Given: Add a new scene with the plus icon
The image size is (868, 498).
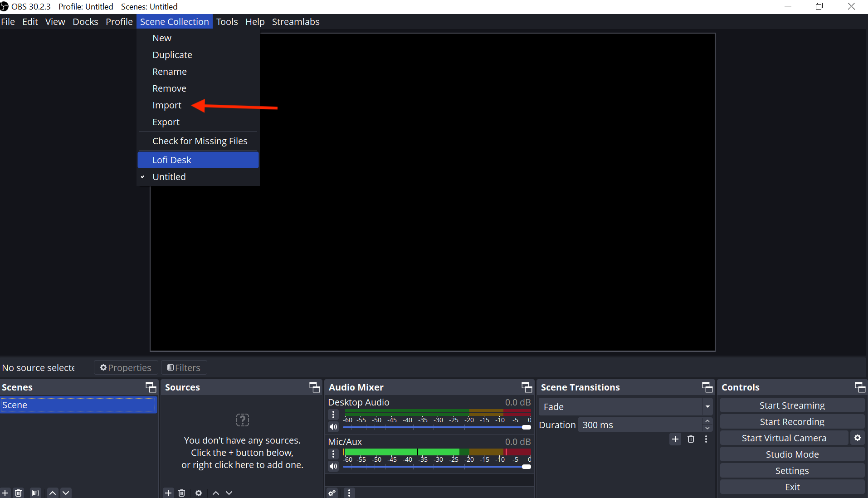Looking at the screenshot, I should click(5, 493).
